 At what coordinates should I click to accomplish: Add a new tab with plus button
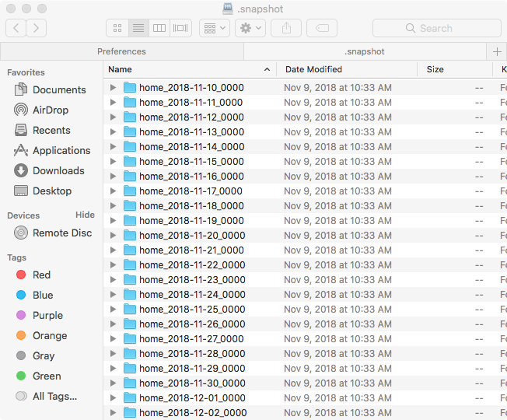tap(497, 51)
